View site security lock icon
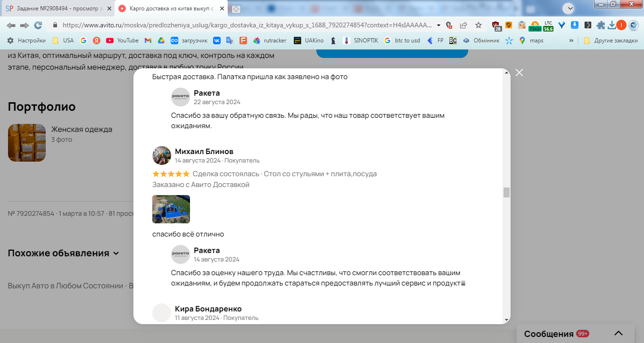644x343 pixels. pos(55,25)
